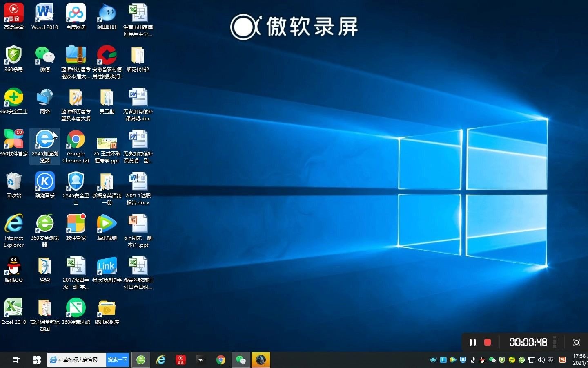This screenshot has height=368, width=588.
Task: Select the 360杀毒 desktop icon
Action: (14, 59)
